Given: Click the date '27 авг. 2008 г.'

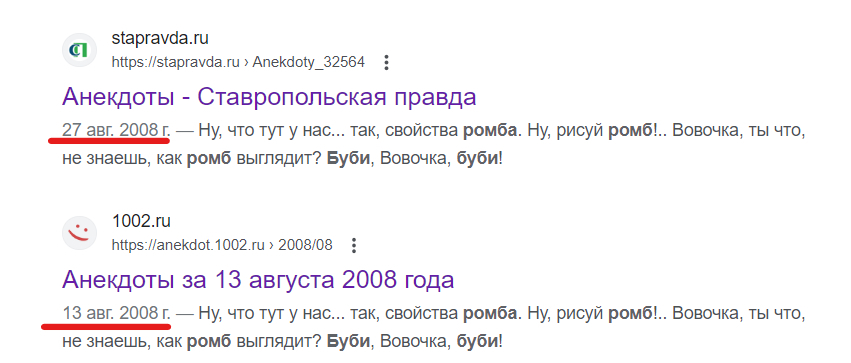Looking at the screenshot, I should pyautogui.click(x=116, y=130).
